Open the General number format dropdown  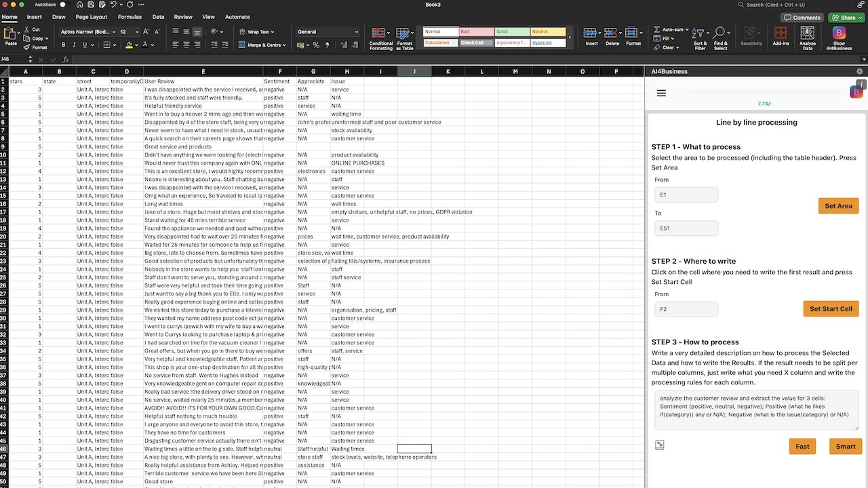357,32
